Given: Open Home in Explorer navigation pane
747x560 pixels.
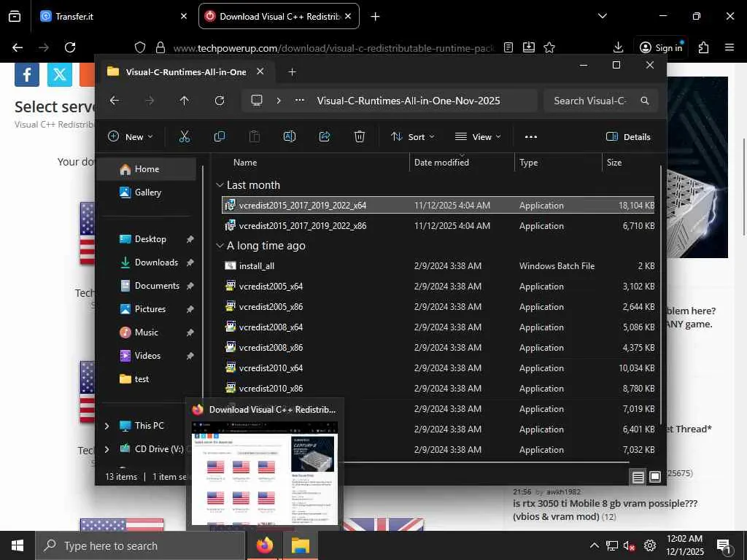Looking at the screenshot, I should (x=147, y=169).
